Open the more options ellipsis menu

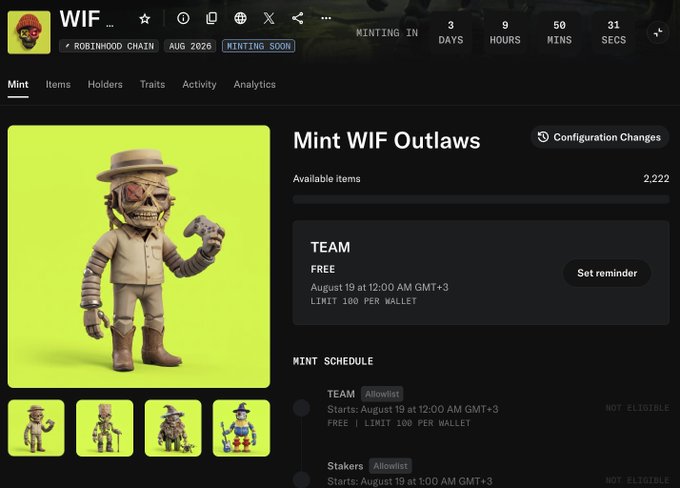tap(326, 18)
